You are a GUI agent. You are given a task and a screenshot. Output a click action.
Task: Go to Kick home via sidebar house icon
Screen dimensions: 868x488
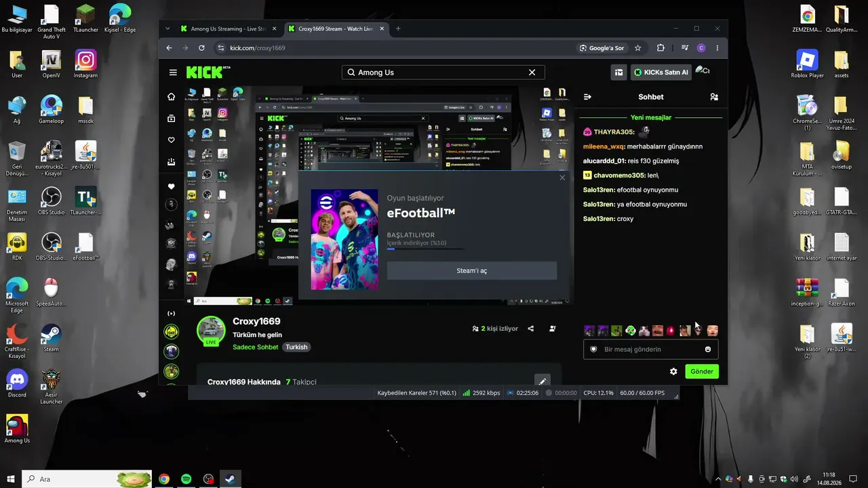(172, 97)
